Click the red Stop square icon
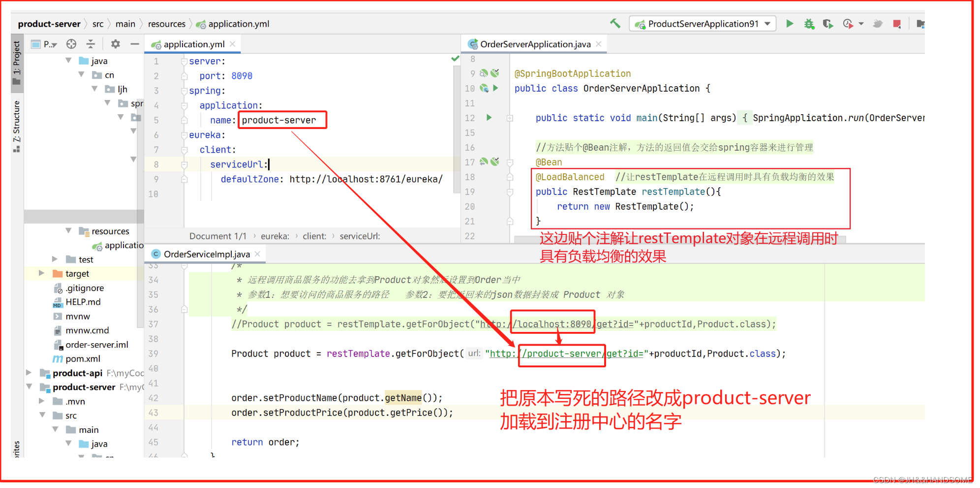980x488 pixels. coord(897,24)
